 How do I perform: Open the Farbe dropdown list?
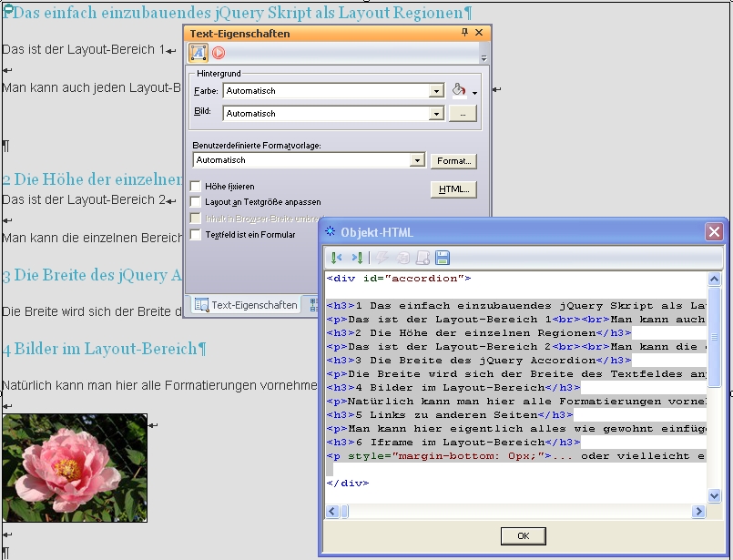pos(436,91)
